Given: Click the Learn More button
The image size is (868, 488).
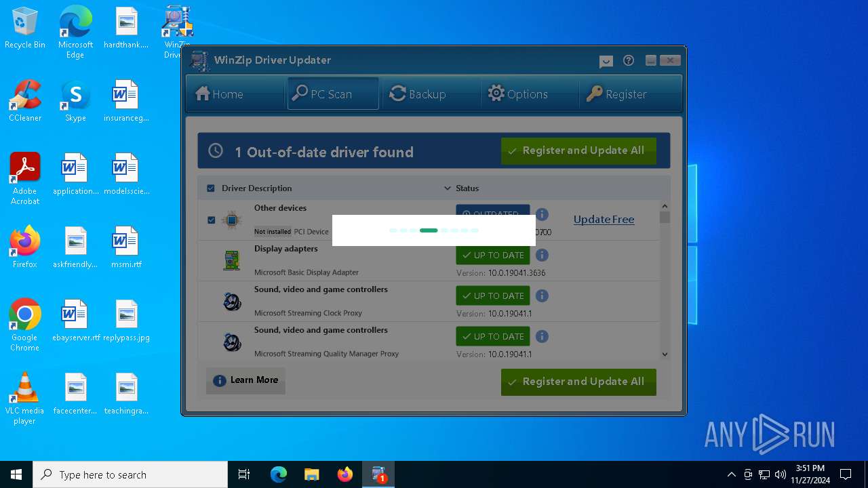Looking at the screenshot, I should tap(245, 380).
